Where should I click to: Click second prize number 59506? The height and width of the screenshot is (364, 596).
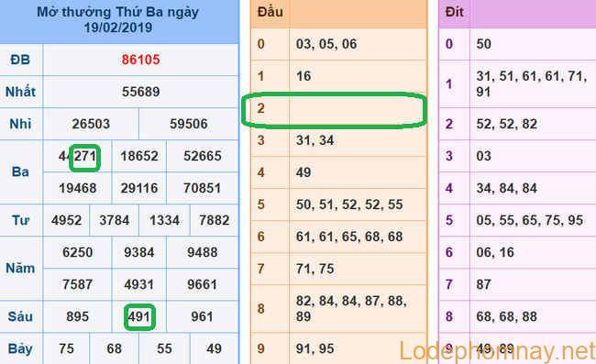189,124
